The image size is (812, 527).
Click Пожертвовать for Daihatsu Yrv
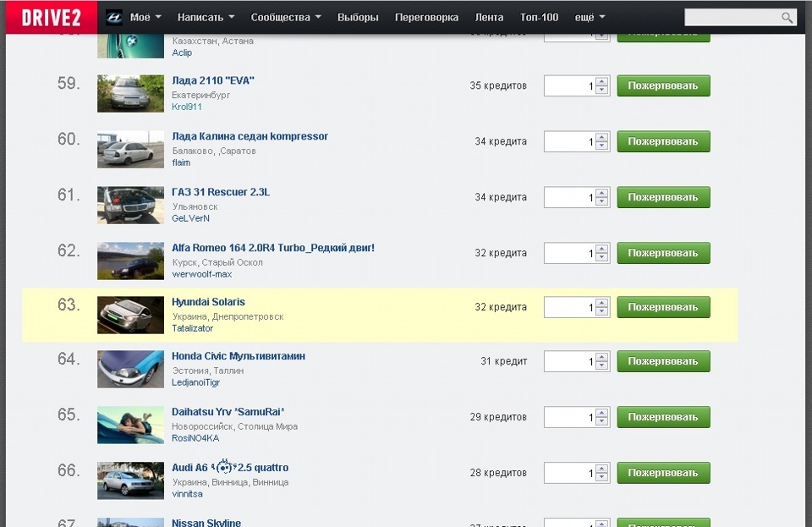click(663, 417)
